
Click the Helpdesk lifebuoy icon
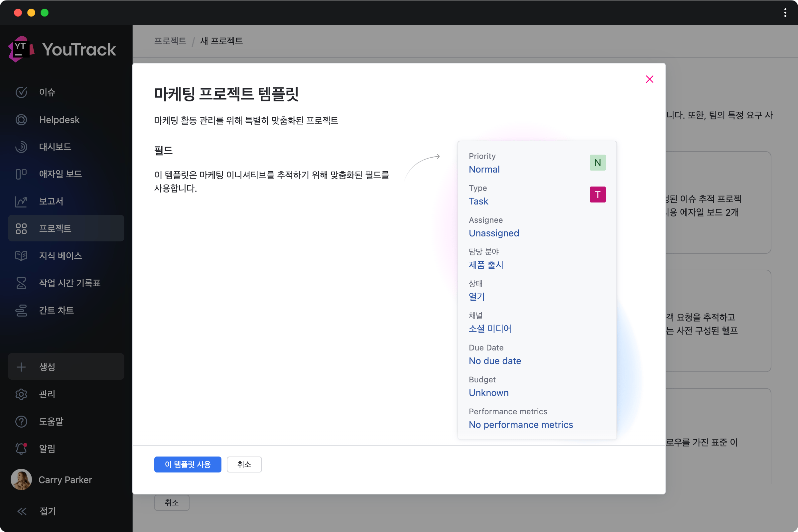tap(21, 120)
